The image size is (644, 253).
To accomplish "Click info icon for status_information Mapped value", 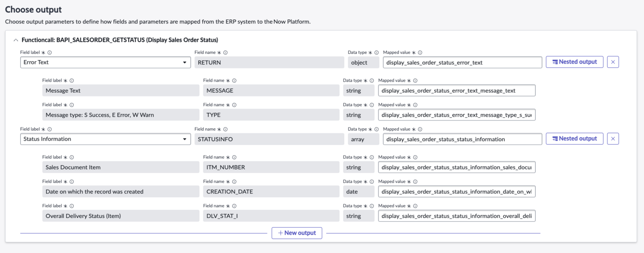I will (x=420, y=129).
